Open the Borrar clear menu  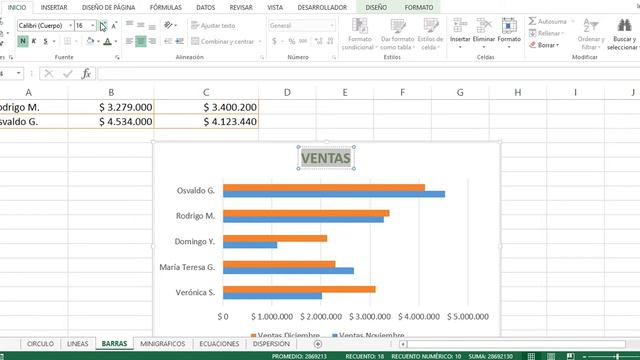point(544,45)
